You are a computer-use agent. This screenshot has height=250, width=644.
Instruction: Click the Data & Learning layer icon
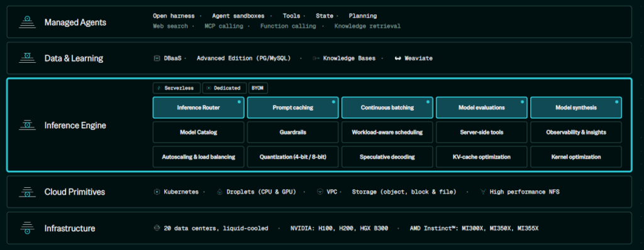click(28, 58)
